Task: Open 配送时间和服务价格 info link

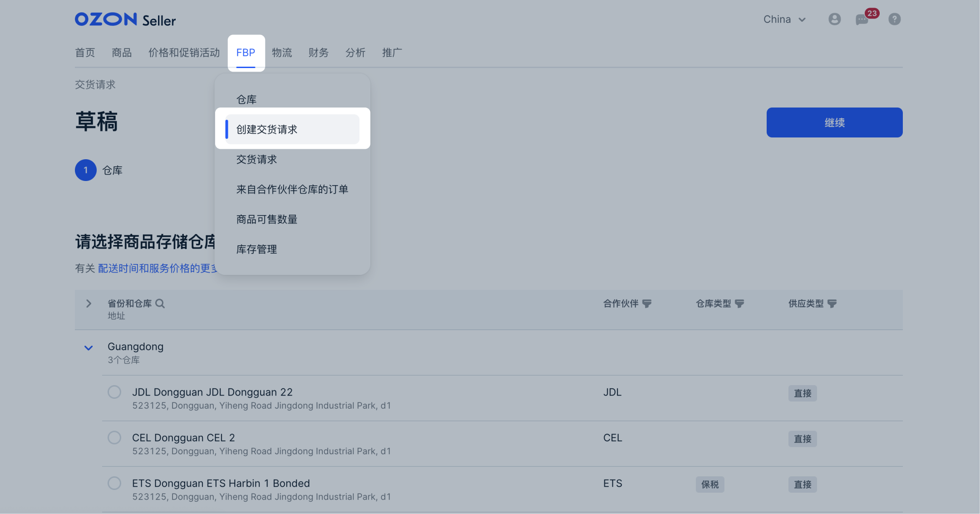Action: [x=158, y=268]
